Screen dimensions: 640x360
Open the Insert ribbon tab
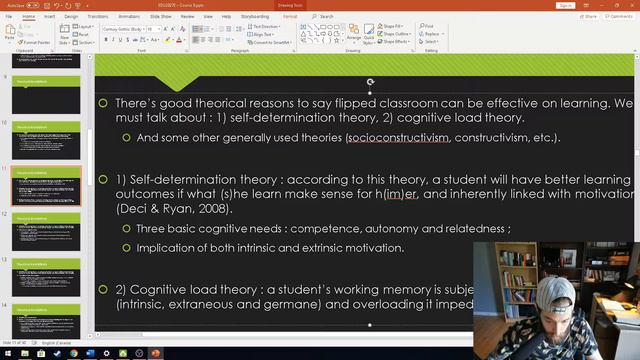tap(49, 17)
